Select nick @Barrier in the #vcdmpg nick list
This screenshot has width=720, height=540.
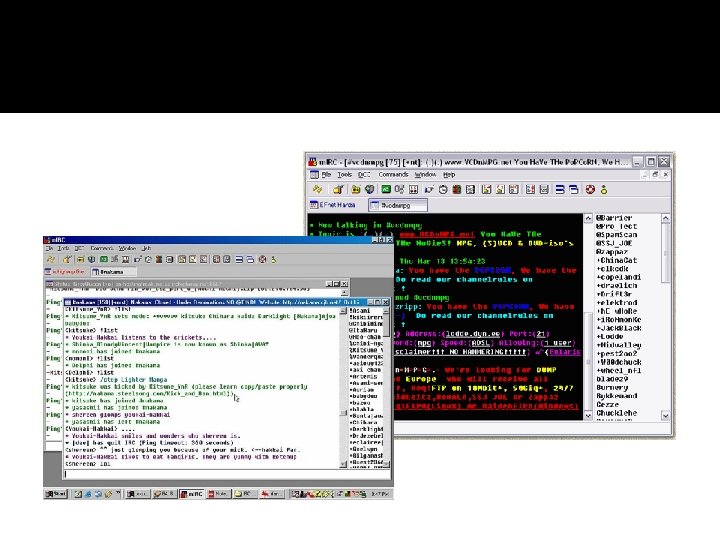614,218
